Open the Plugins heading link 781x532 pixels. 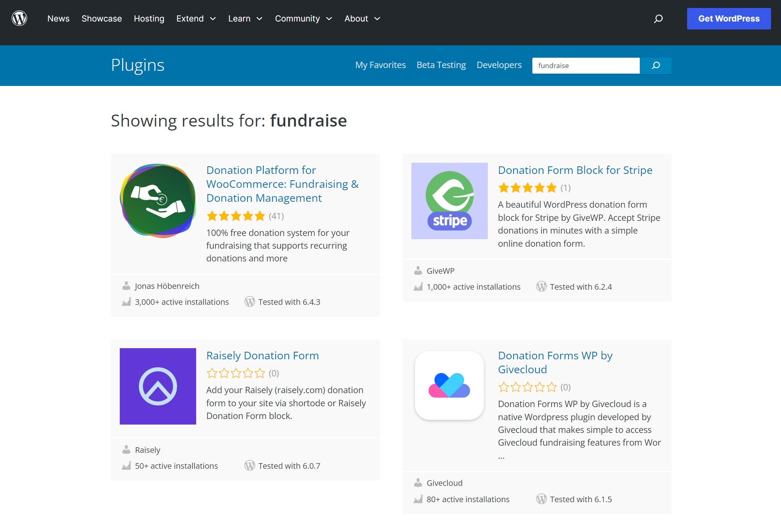(138, 65)
